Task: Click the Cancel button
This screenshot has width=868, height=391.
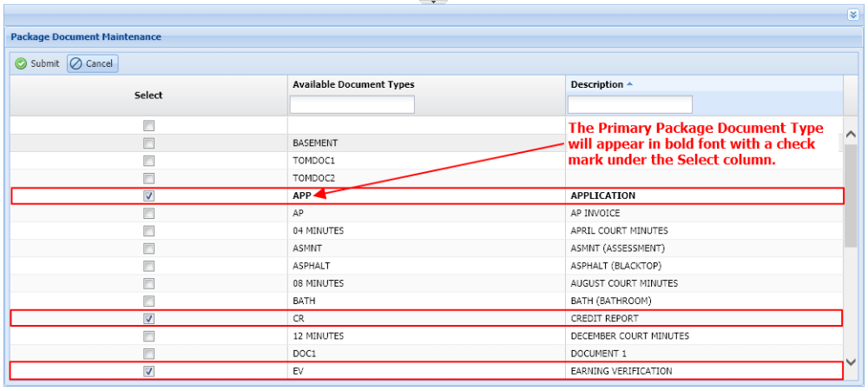Action: tap(93, 63)
